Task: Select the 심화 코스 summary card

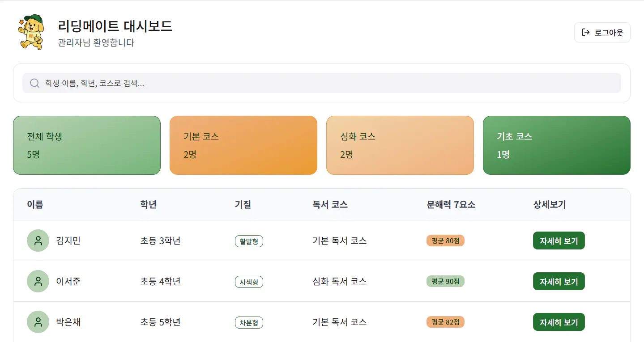Action: coord(400,145)
